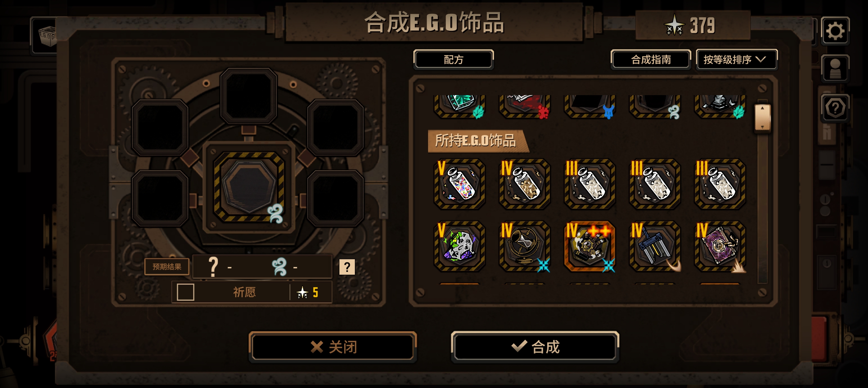The image size is (868, 388).
Task: Select the upgraded tier IV gear gift
Action: point(590,246)
